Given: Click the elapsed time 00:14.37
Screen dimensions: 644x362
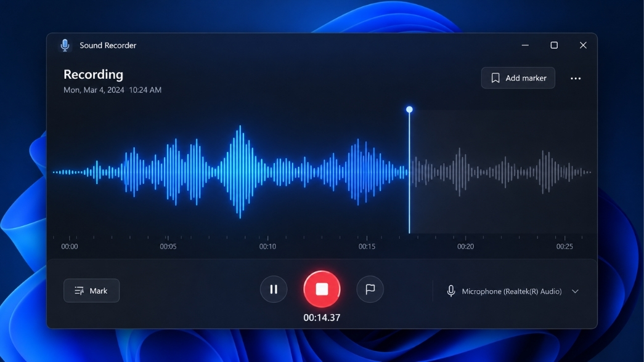Looking at the screenshot, I should (x=322, y=318).
